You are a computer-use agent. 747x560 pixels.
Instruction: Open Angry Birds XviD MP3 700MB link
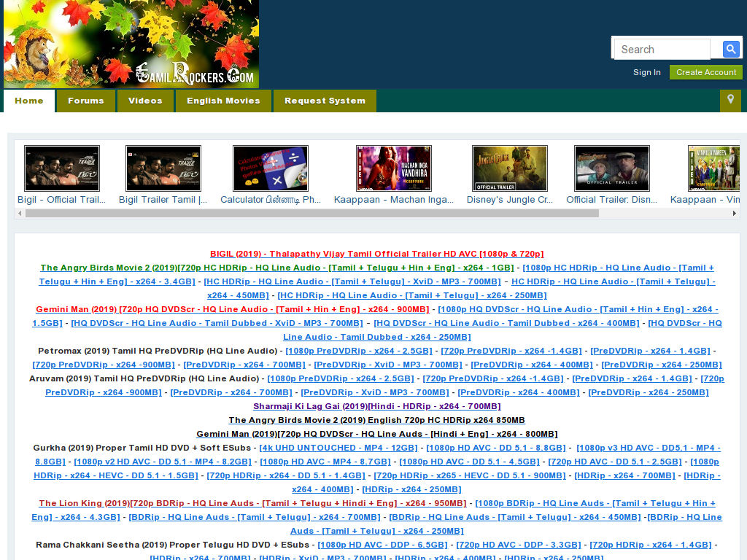[352, 281]
